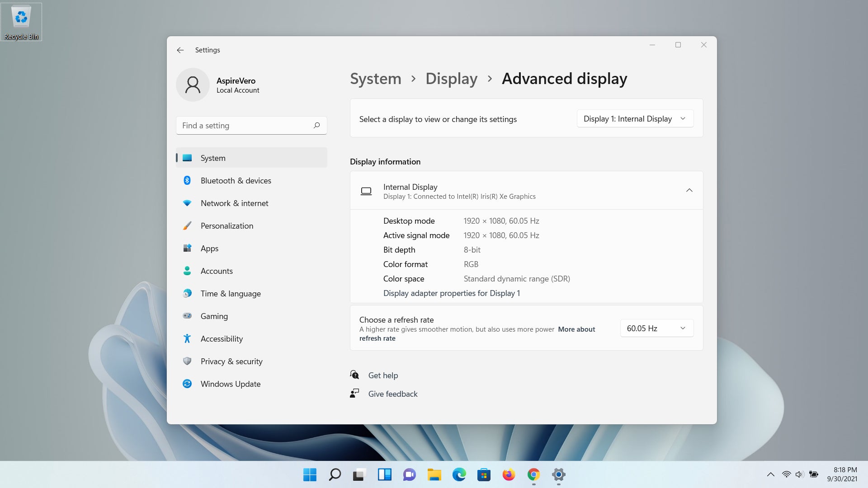Click the Apps icon in sidebar
The height and width of the screenshot is (488, 868).
[187, 249]
